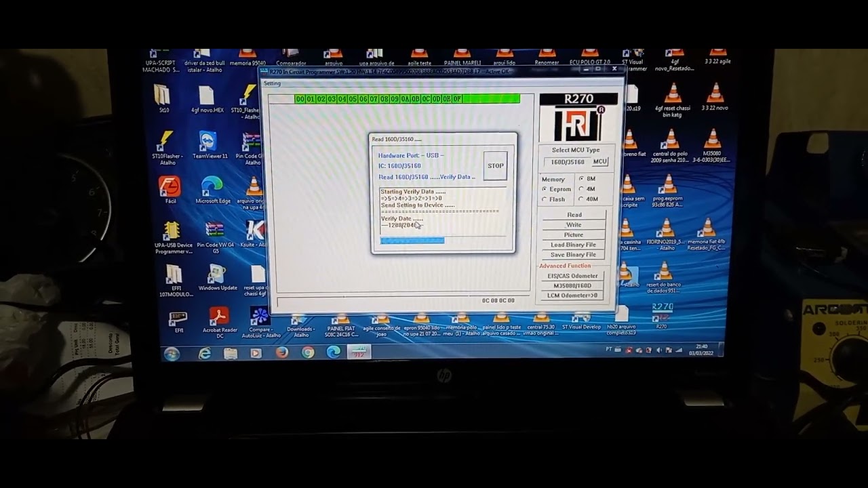Image resolution: width=868 pixels, height=488 pixels.
Task: Open the St10 folder icon
Action: coord(162,95)
